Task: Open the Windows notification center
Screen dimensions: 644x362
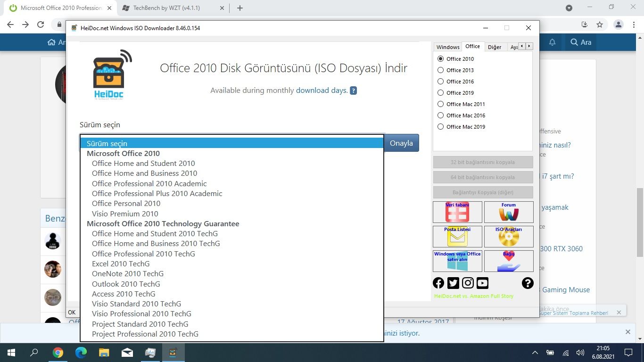Action: coord(628,353)
